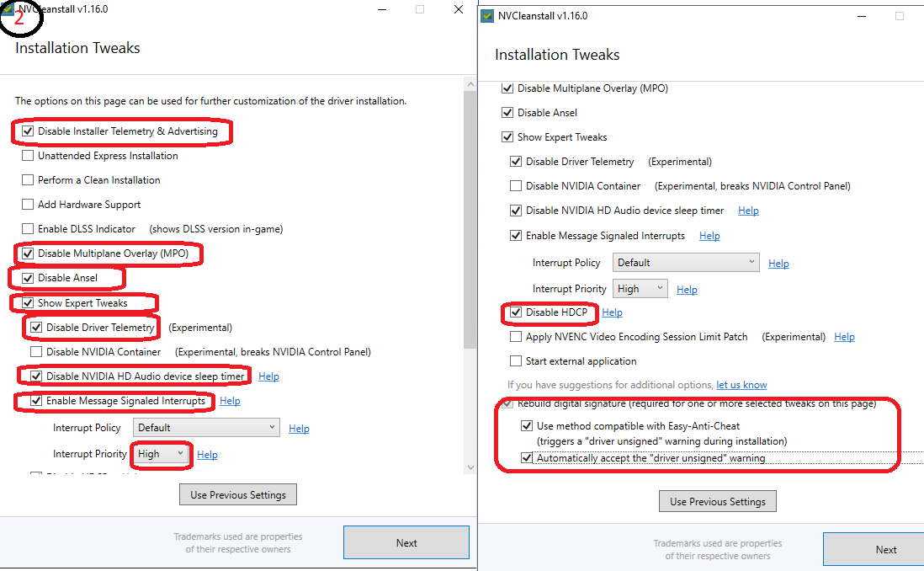The height and width of the screenshot is (571, 924).
Task: Open the Interrupt Policy dropdown showing Default
Action: (x=206, y=427)
